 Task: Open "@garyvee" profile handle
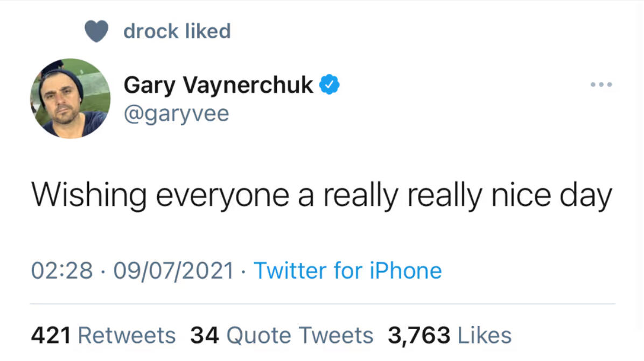tap(177, 113)
